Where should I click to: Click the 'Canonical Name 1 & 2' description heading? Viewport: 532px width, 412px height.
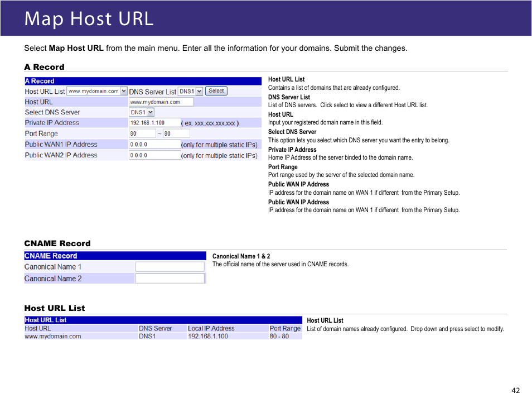click(241, 256)
